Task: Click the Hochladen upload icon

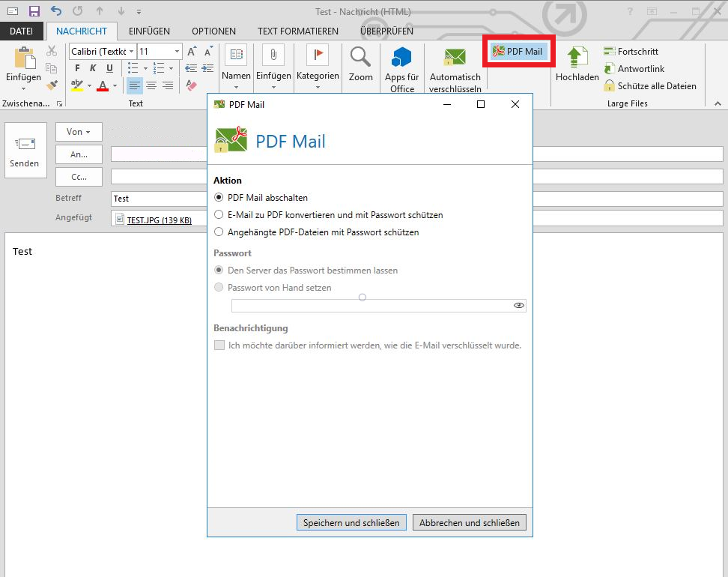Action: click(x=577, y=58)
